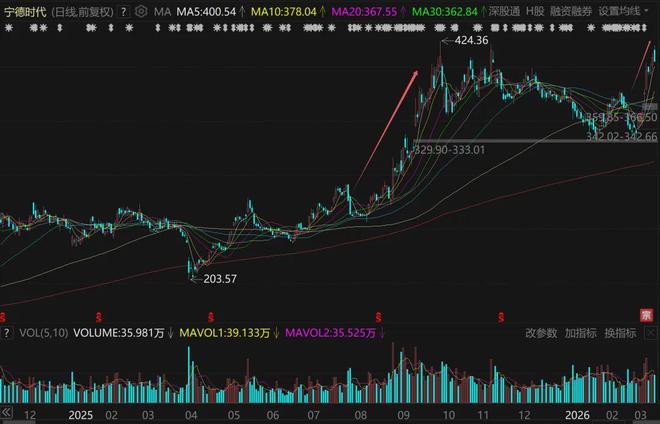Click the 换指标 button

click(x=620, y=333)
